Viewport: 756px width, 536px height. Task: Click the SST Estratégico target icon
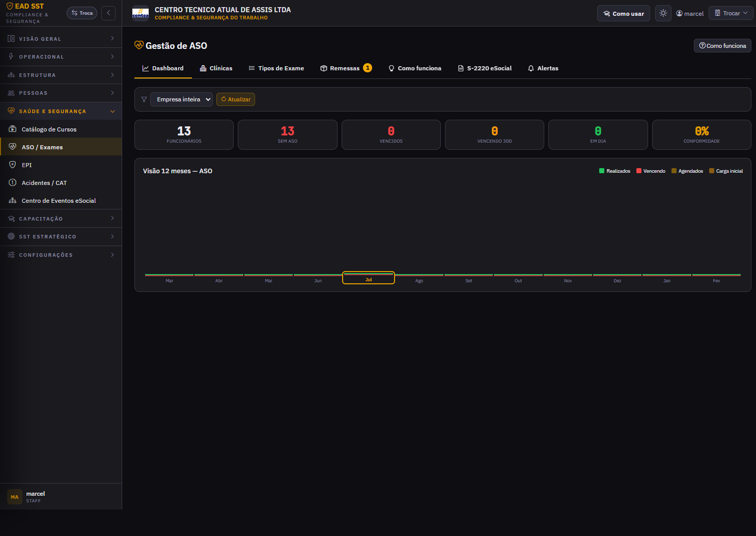(11, 236)
